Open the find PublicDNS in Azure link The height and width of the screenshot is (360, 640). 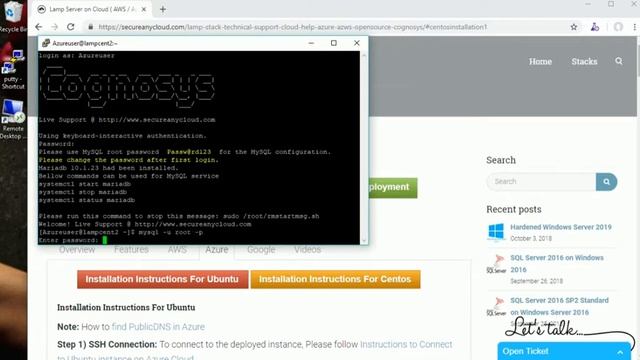coord(158,327)
